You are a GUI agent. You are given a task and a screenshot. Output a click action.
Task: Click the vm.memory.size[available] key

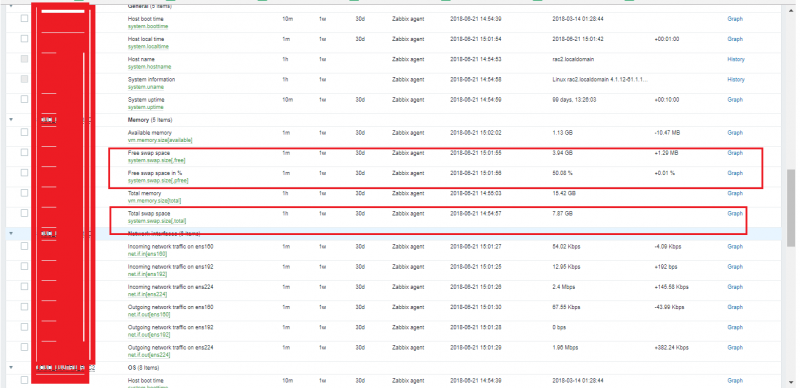coord(160,140)
